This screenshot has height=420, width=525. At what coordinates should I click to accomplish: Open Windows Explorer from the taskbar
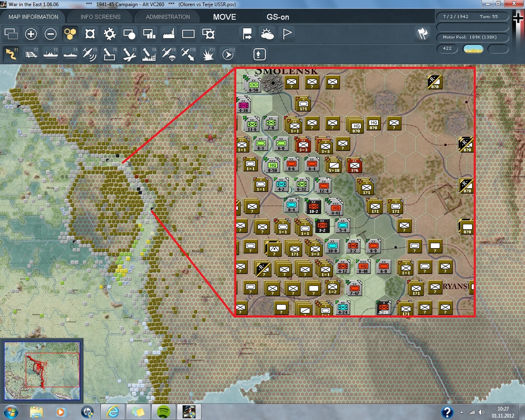(36, 412)
